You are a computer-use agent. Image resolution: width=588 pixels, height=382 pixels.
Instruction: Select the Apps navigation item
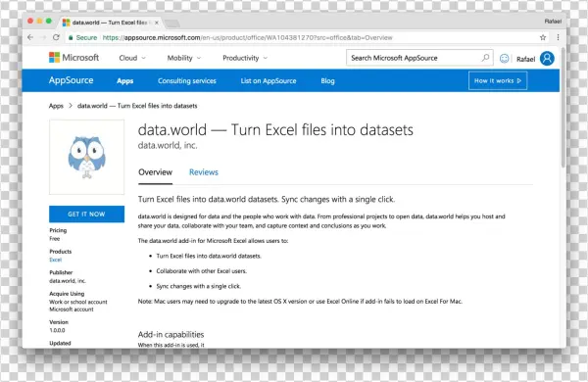tap(124, 81)
